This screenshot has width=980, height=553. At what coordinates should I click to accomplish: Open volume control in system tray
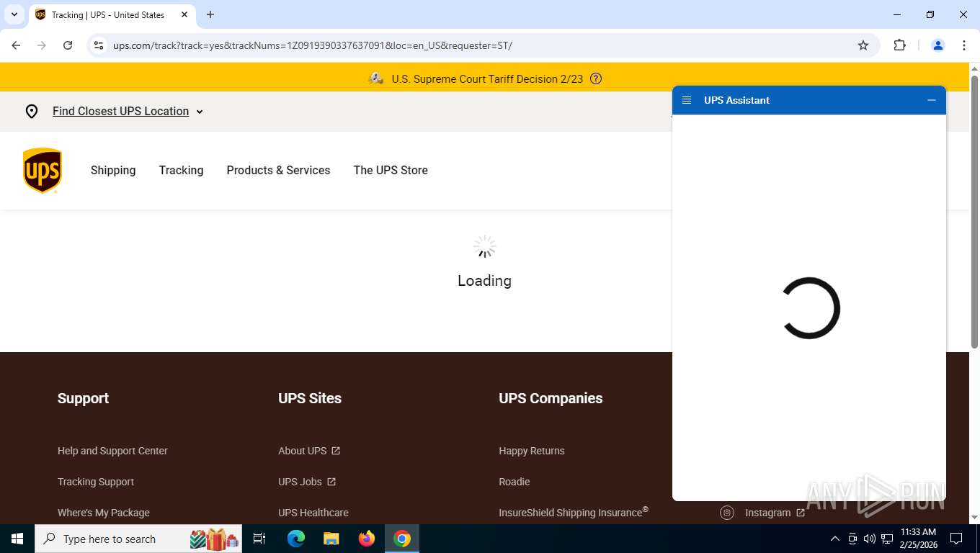pos(870,539)
